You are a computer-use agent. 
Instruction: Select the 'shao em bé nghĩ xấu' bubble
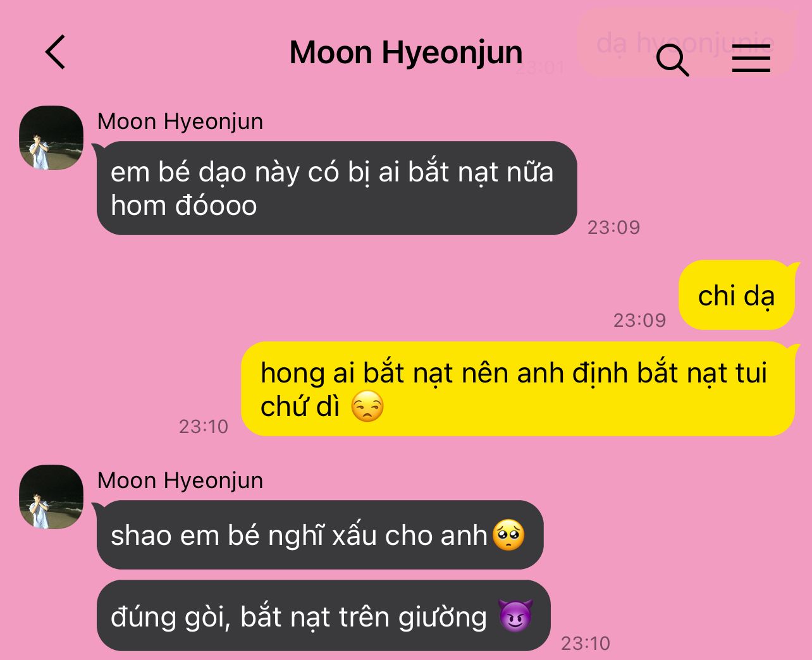point(320,535)
